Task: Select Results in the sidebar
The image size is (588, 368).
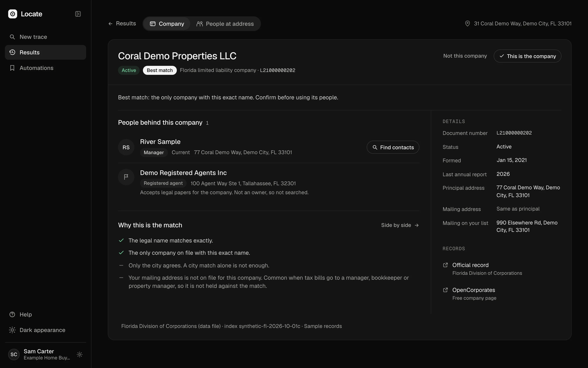Action: point(46,52)
